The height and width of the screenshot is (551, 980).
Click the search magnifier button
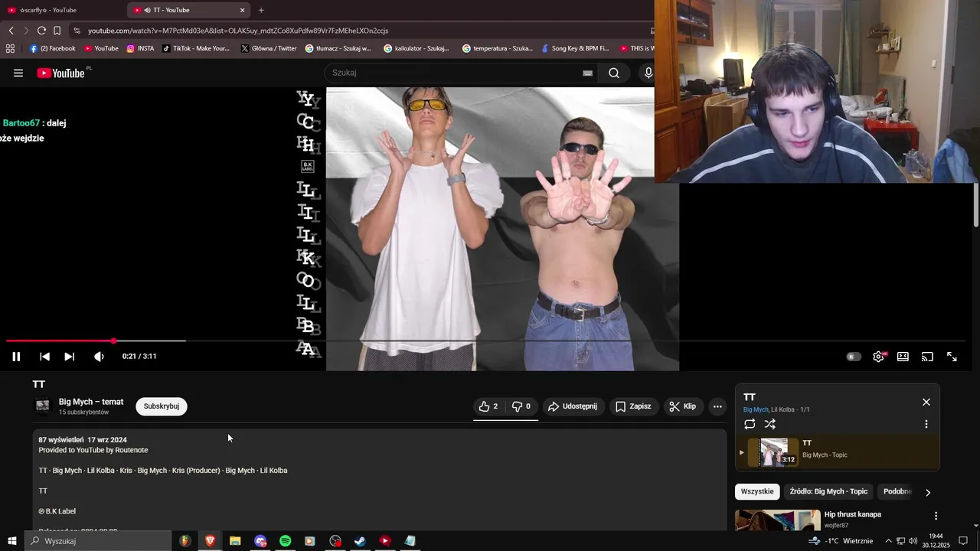(x=614, y=73)
